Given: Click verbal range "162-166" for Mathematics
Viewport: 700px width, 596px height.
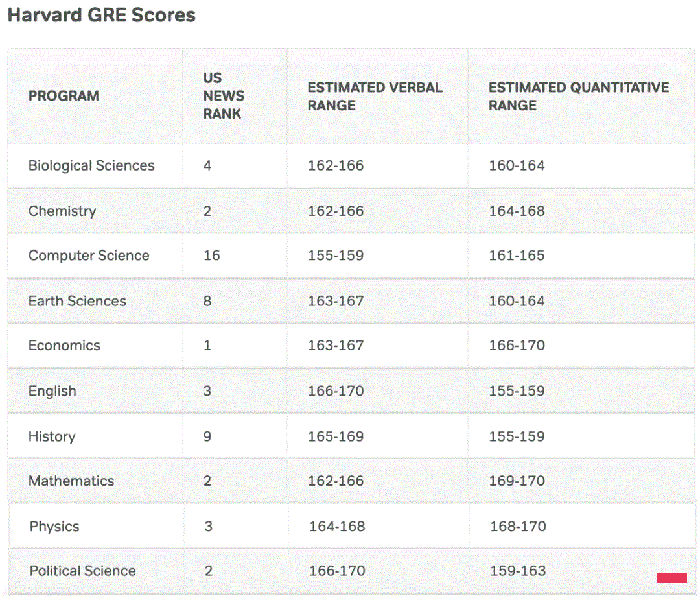Looking at the screenshot, I should pos(336,481).
